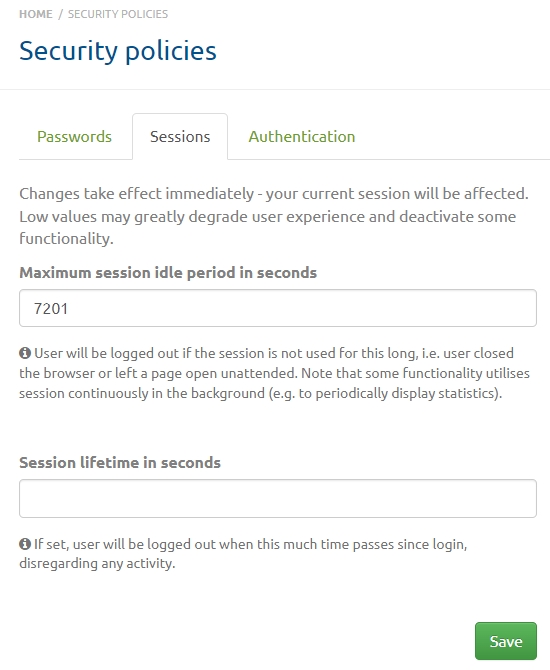Click the 'If set, user will be logged out' hint
This screenshot has width=550, height=670.
(243, 553)
